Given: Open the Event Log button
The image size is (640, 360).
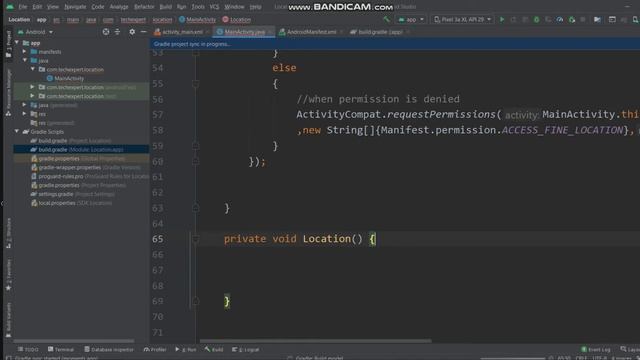Looking at the screenshot, I should pyautogui.click(x=596, y=349).
